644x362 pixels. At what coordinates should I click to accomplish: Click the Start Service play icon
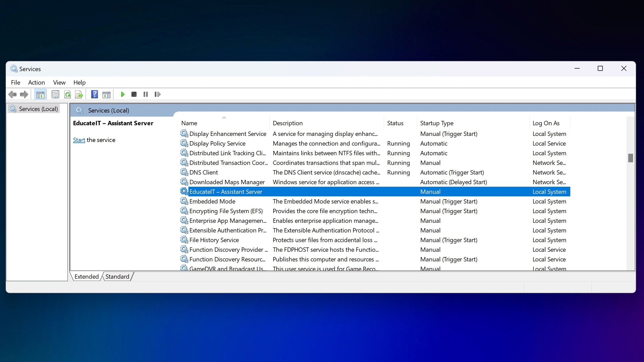[x=123, y=95]
